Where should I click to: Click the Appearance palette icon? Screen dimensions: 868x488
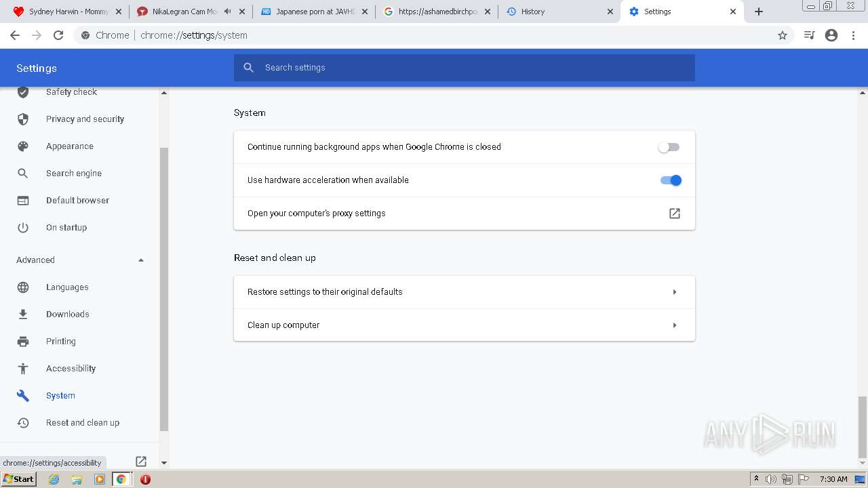[x=23, y=146]
